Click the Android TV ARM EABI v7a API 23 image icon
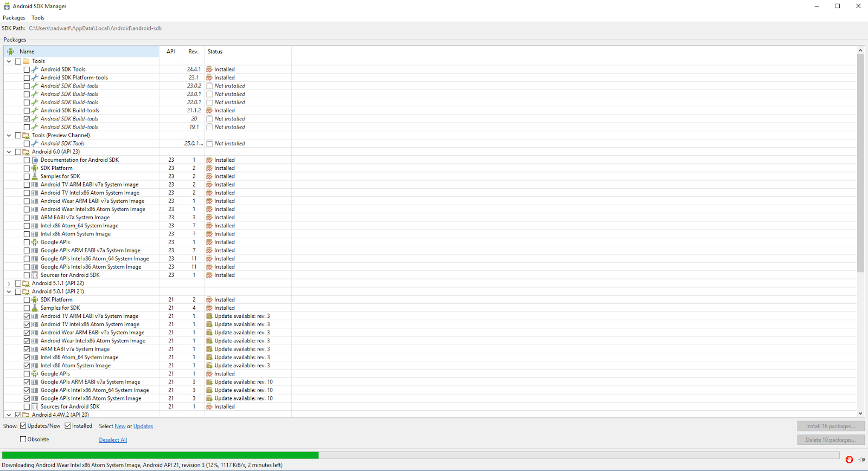The image size is (868, 471). [x=35, y=184]
